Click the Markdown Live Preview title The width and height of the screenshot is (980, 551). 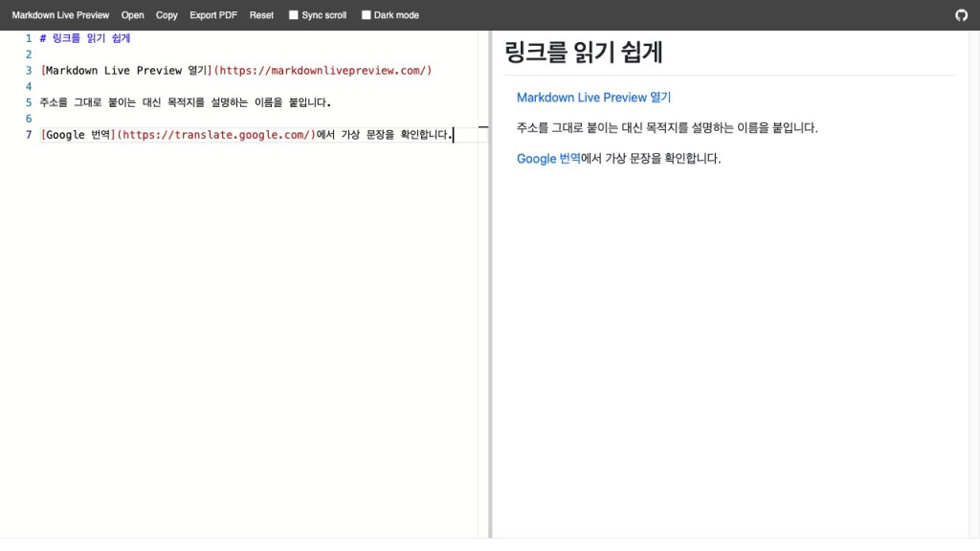pyautogui.click(x=60, y=15)
